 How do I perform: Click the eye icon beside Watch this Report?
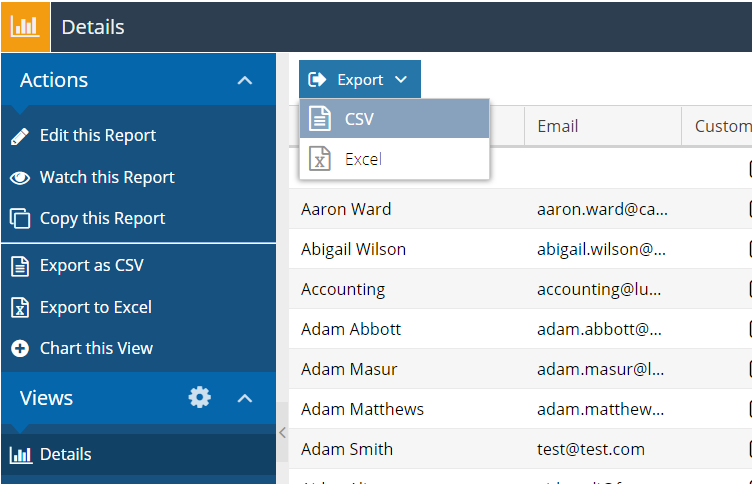(x=20, y=178)
